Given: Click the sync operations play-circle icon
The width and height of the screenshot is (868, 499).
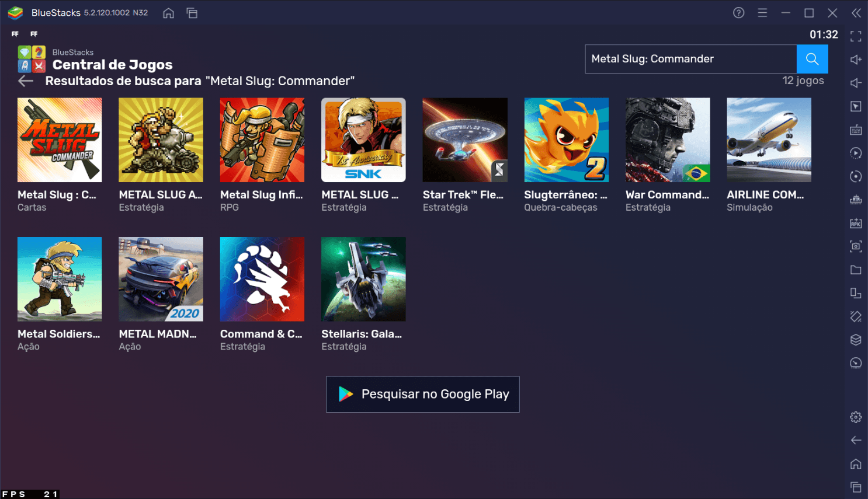Looking at the screenshot, I should point(856,153).
